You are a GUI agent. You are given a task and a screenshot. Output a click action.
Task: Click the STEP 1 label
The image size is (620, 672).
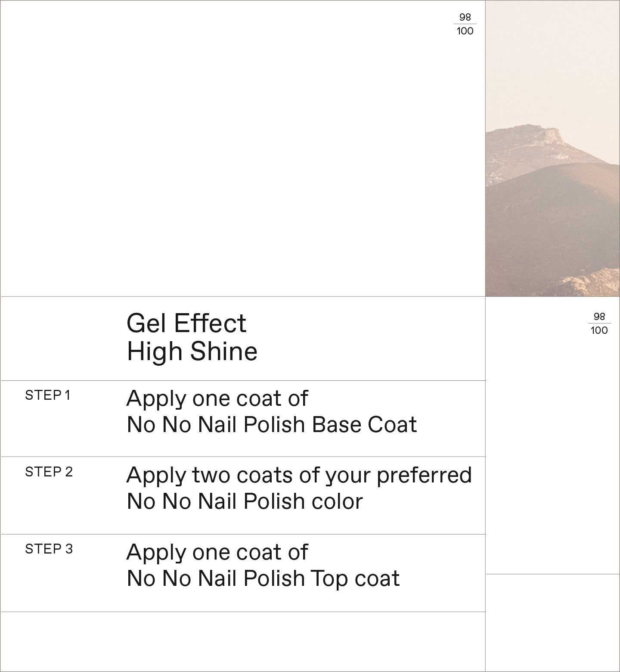[47, 395]
